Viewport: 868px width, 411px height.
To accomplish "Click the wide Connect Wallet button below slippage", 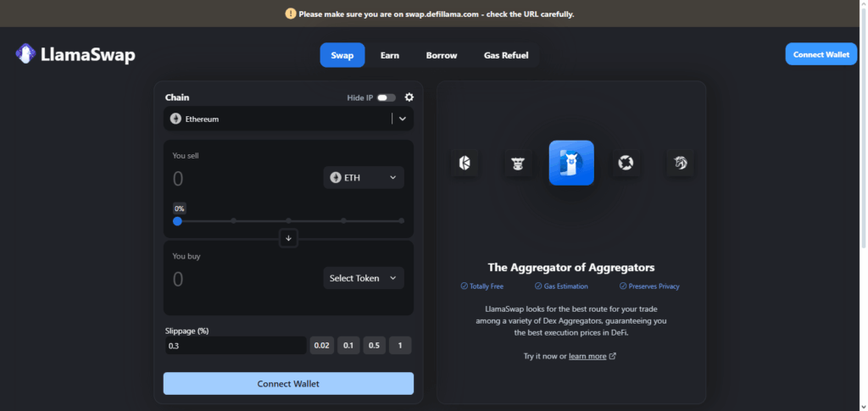I will tap(288, 383).
